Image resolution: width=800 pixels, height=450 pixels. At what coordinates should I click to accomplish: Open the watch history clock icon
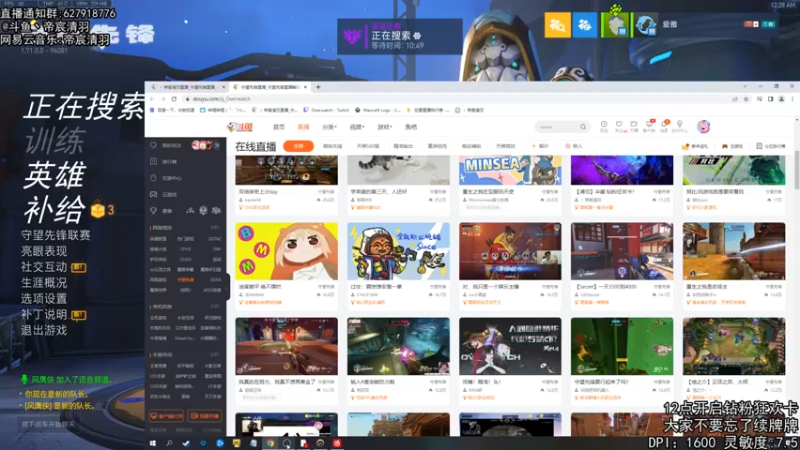[604, 124]
